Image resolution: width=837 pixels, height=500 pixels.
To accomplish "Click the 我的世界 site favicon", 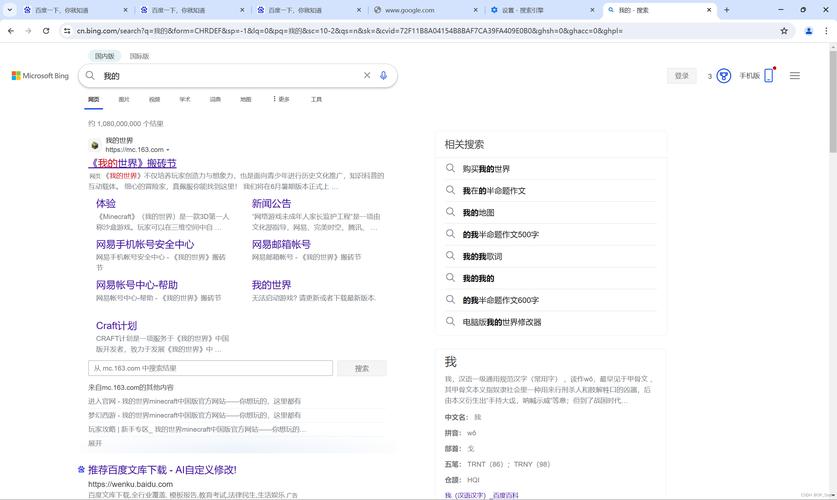I will coord(94,145).
